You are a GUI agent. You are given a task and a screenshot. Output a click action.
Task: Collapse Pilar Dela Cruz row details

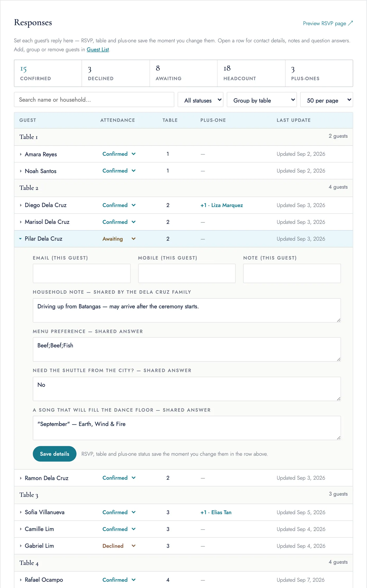tap(20, 239)
